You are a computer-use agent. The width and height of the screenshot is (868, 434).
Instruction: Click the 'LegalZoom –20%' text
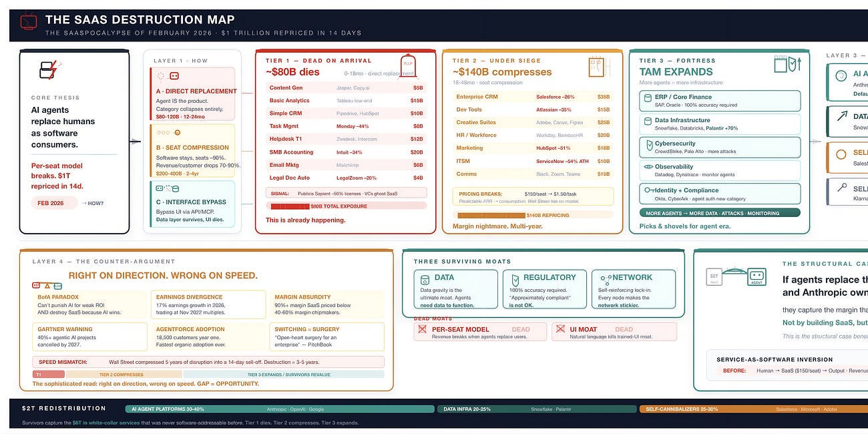click(x=356, y=178)
